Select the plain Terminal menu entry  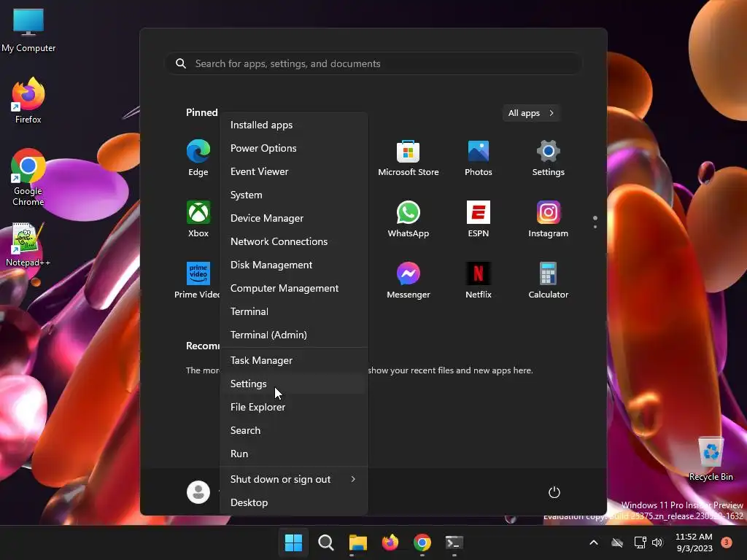293,311
